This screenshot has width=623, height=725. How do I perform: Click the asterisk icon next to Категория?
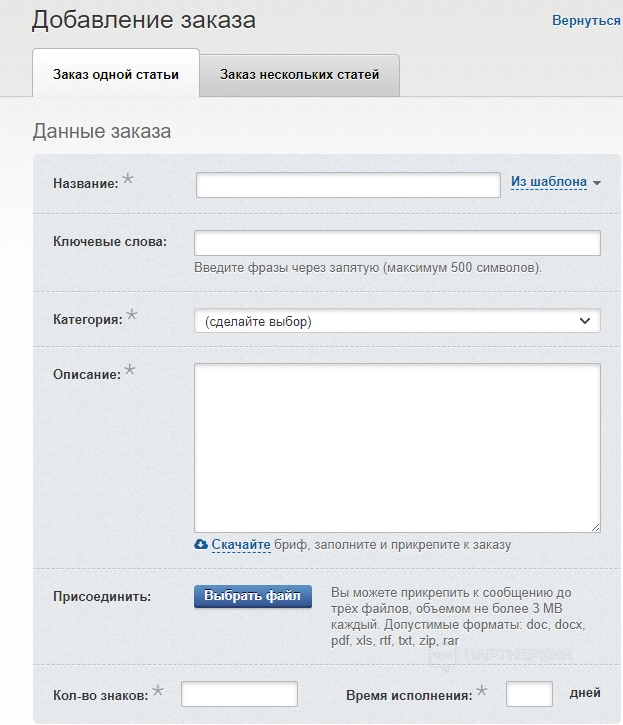[132, 317]
